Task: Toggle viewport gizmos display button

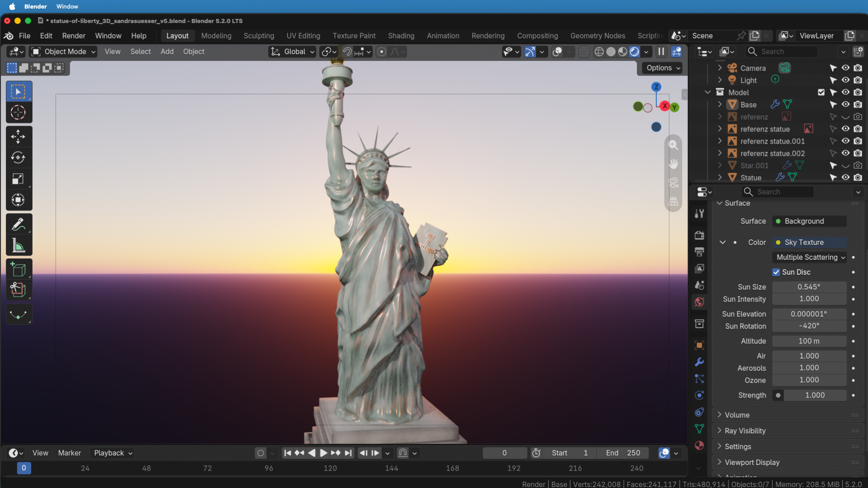Action: pos(530,52)
